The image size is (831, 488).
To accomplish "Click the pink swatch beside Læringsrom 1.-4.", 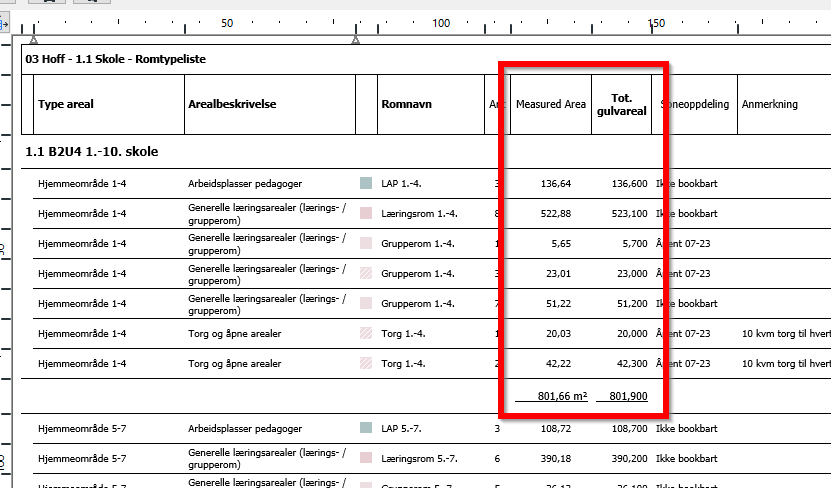I will tap(366, 214).
